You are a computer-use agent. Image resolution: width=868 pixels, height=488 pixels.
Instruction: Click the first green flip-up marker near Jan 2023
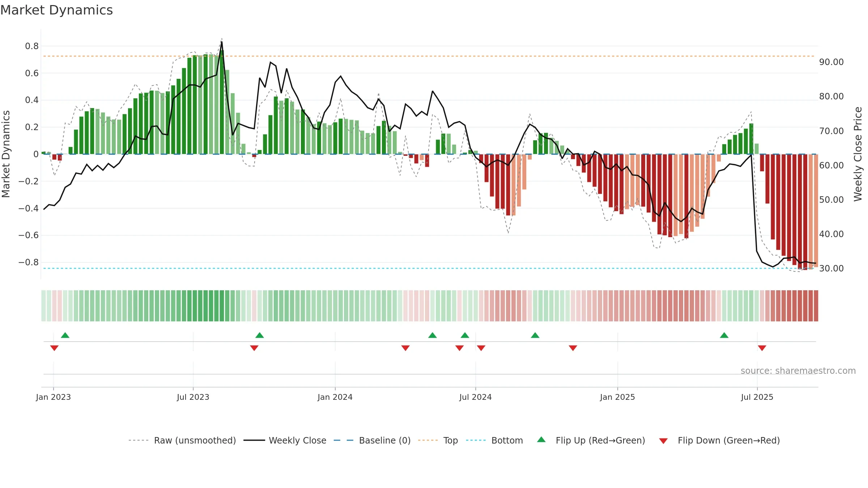pos(65,335)
